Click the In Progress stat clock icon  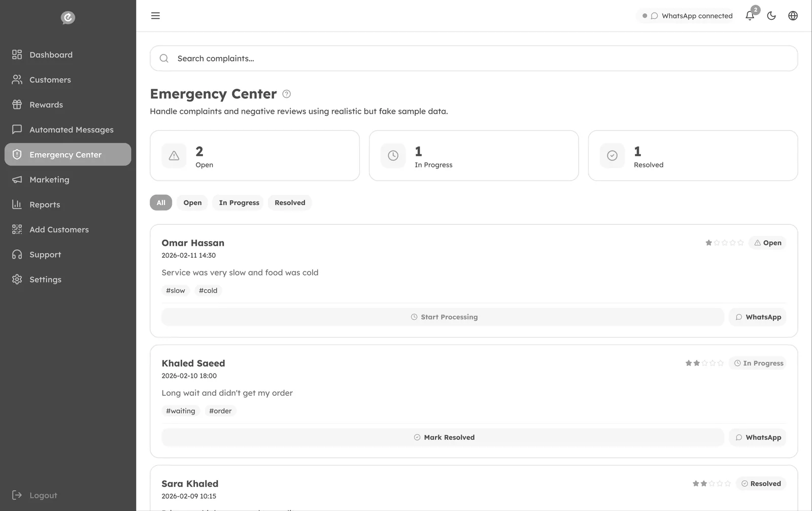[393, 156]
